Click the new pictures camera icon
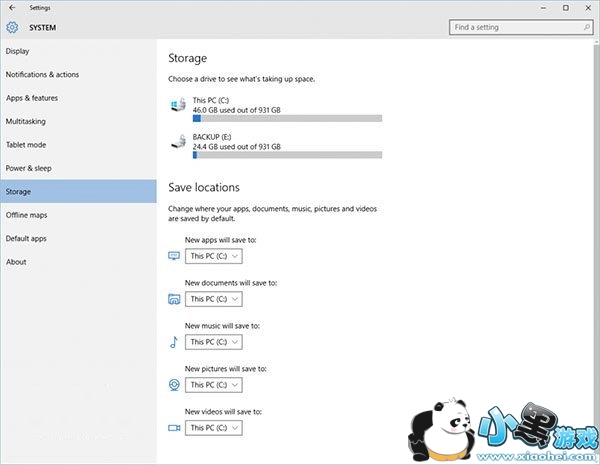The width and height of the screenshot is (600, 465). (174, 385)
